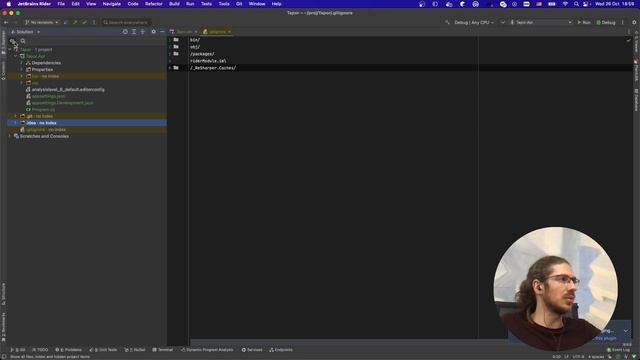The height and width of the screenshot is (360, 640).
Task: Click folder gutter icon next to bin/
Action: coord(176,40)
